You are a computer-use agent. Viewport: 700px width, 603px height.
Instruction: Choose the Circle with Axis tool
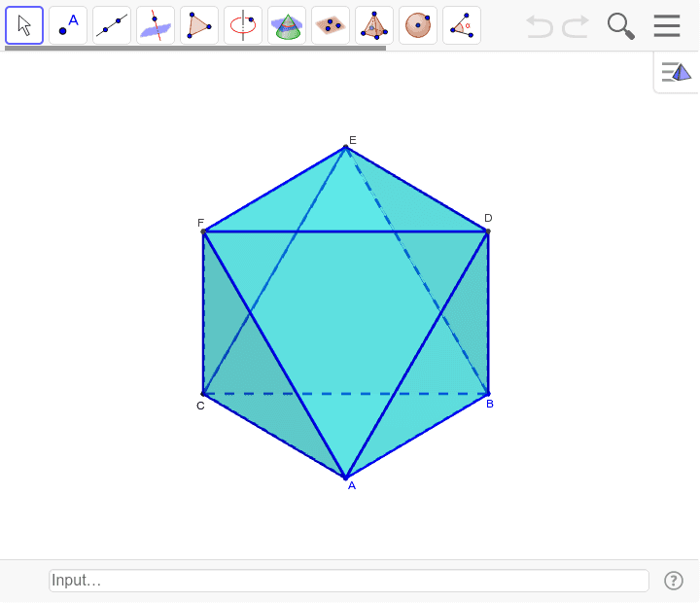pos(243,25)
